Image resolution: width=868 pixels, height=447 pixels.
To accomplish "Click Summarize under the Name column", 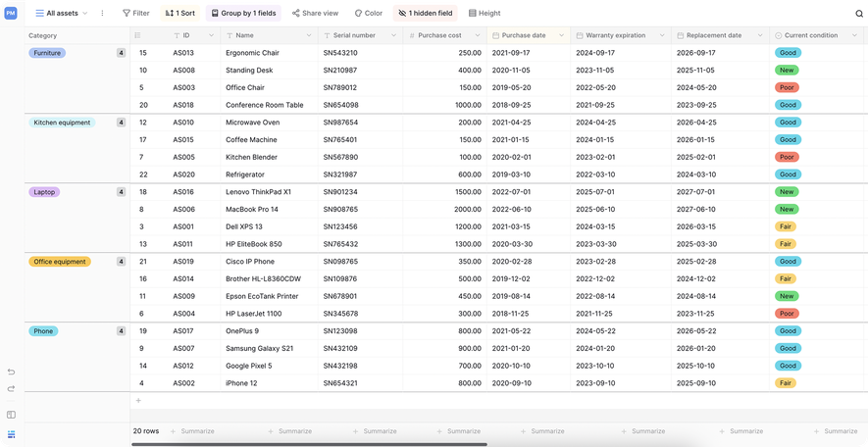I will (289, 431).
